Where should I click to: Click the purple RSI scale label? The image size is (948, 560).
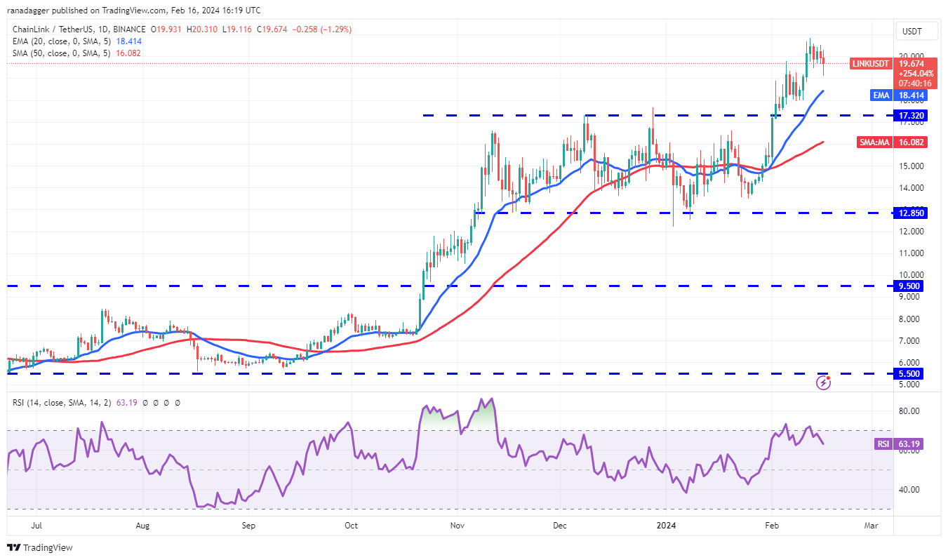tap(883, 444)
